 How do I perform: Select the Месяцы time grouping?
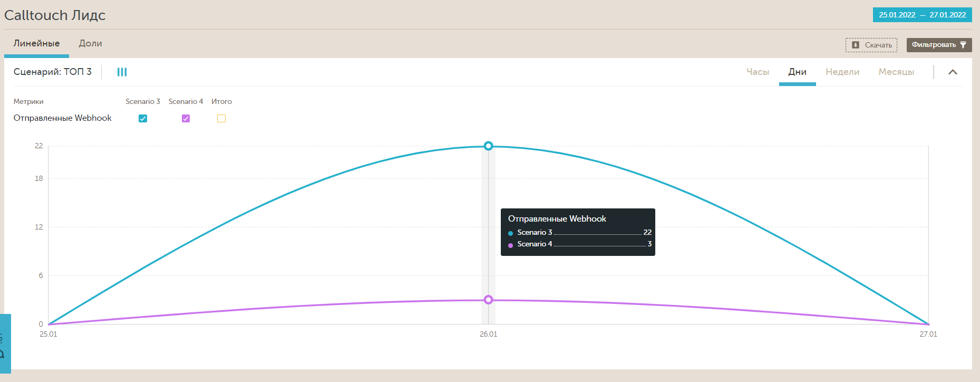tap(896, 72)
